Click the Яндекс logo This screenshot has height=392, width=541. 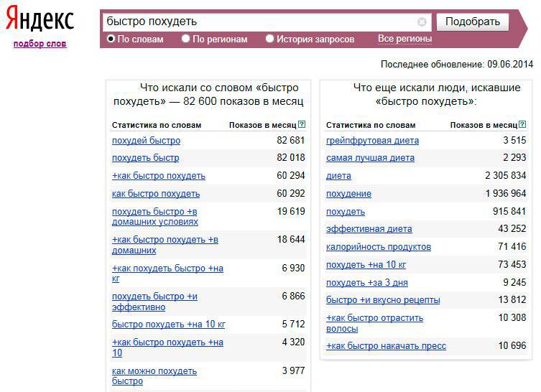click(x=40, y=20)
